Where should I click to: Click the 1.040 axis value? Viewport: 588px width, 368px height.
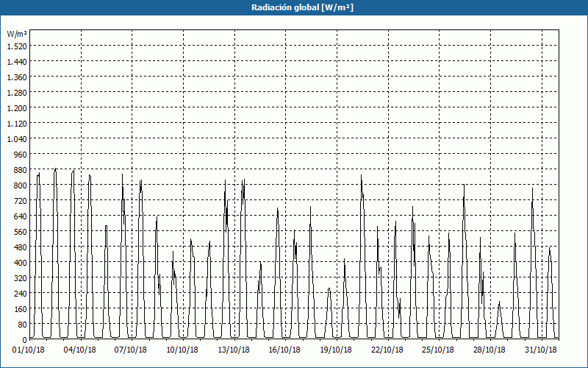pyautogui.click(x=17, y=139)
